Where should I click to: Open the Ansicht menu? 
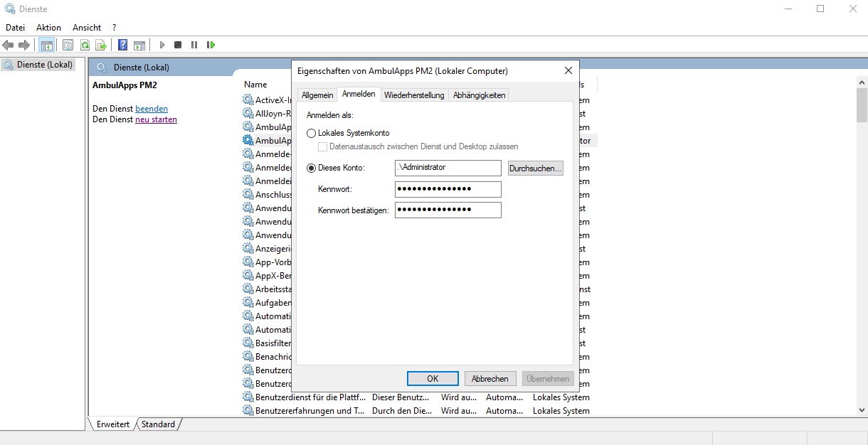(x=87, y=27)
